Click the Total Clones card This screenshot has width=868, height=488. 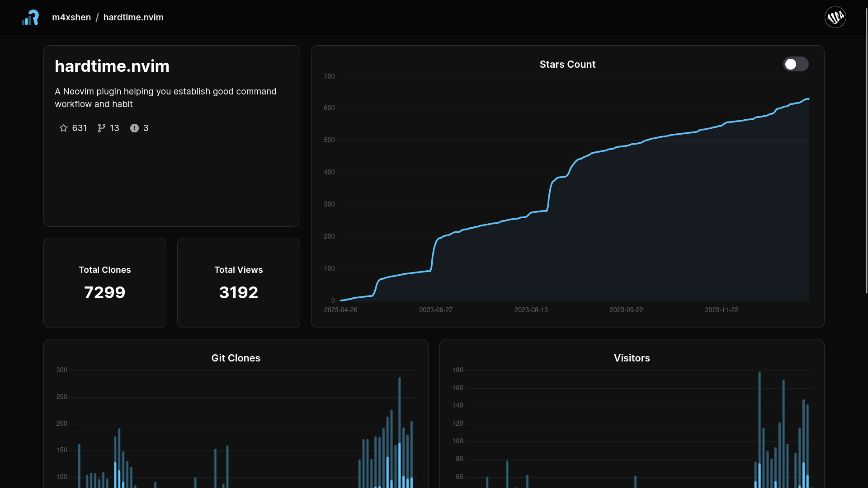(x=105, y=283)
